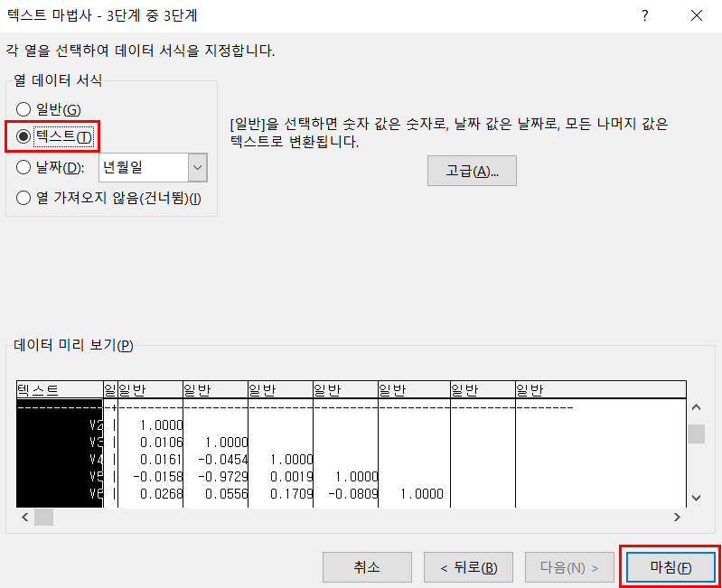Click the help question mark icon
This screenshot has height=588, width=722.
point(645,15)
